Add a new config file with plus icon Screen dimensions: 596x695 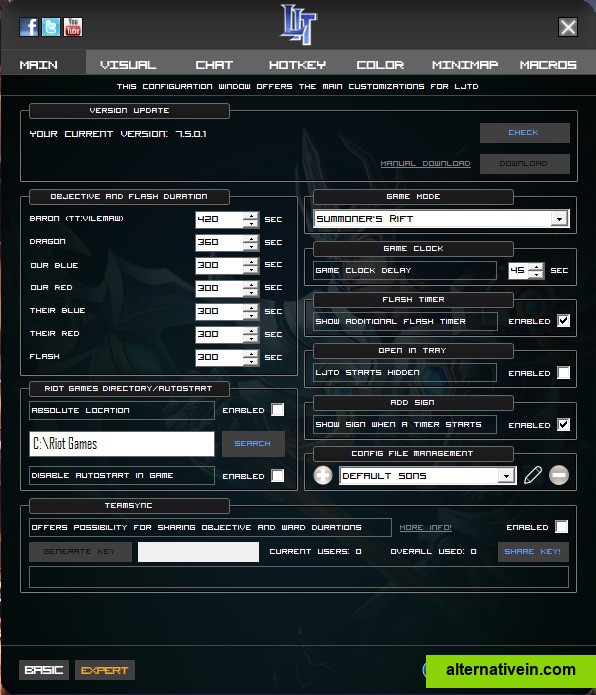pyautogui.click(x=323, y=475)
